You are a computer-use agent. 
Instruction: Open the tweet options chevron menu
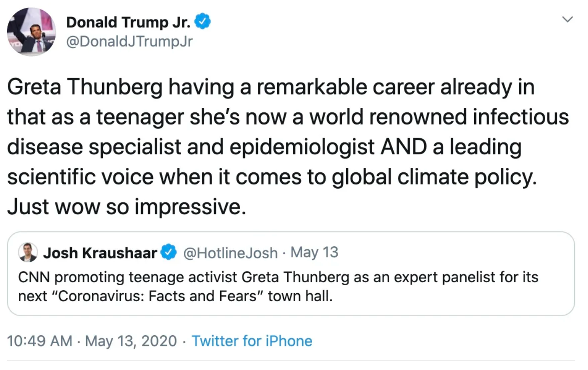coord(567,19)
